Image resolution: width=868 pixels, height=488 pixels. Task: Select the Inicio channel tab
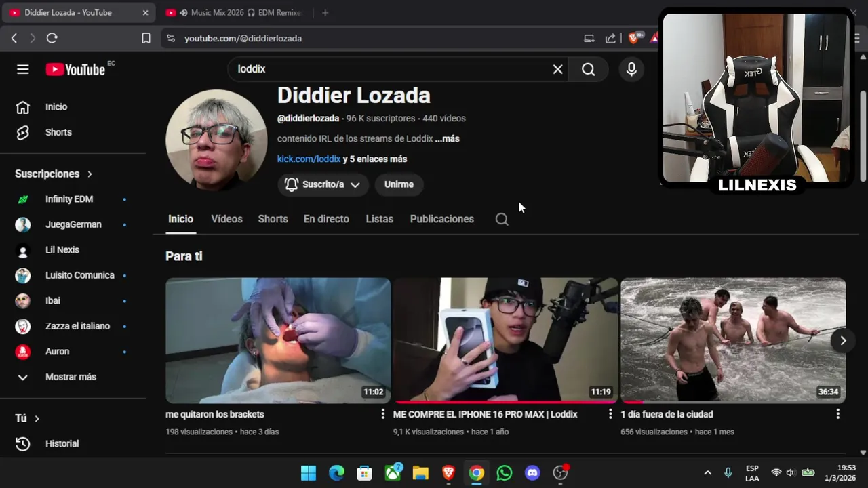(x=181, y=219)
